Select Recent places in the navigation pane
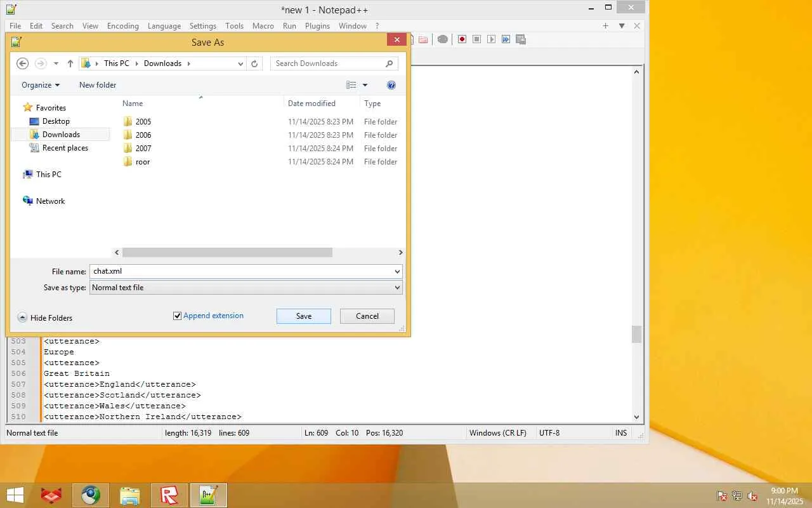This screenshot has height=508, width=812. [x=65, y=148]
